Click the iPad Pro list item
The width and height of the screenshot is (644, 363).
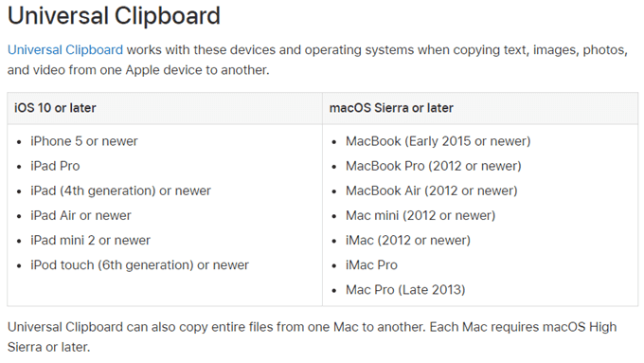pos(55,166)
